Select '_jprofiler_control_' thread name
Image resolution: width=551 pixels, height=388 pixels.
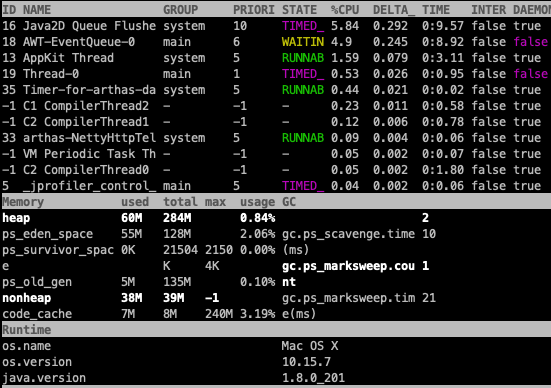pos(89,186)
